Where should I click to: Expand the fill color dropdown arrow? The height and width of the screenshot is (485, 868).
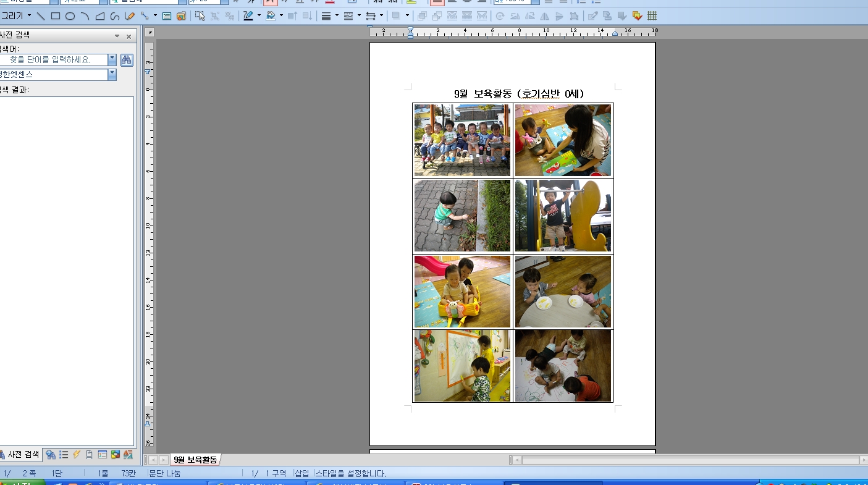tap(281, 16)
